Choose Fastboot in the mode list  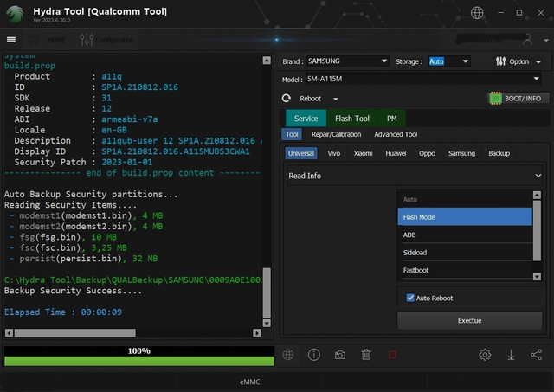tap(465, 270)
